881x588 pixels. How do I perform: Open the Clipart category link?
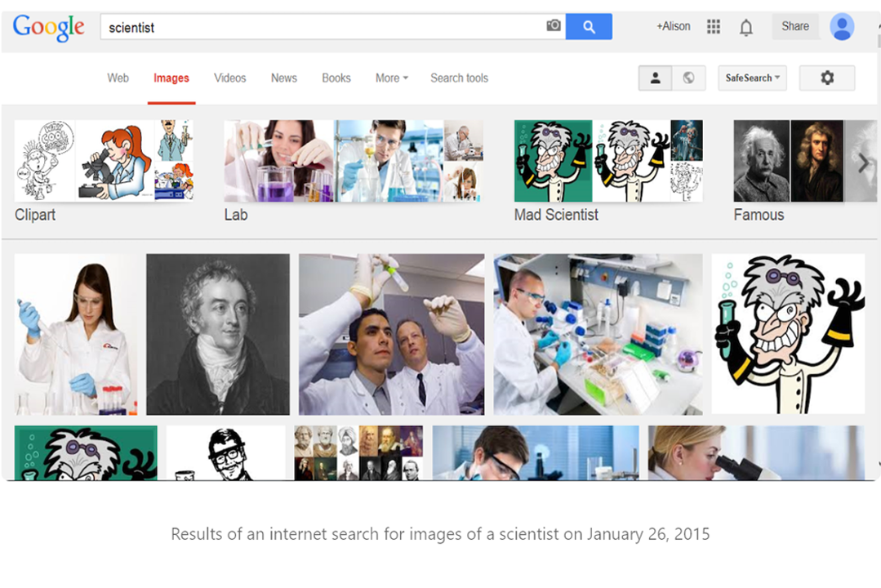click(35, 215)
